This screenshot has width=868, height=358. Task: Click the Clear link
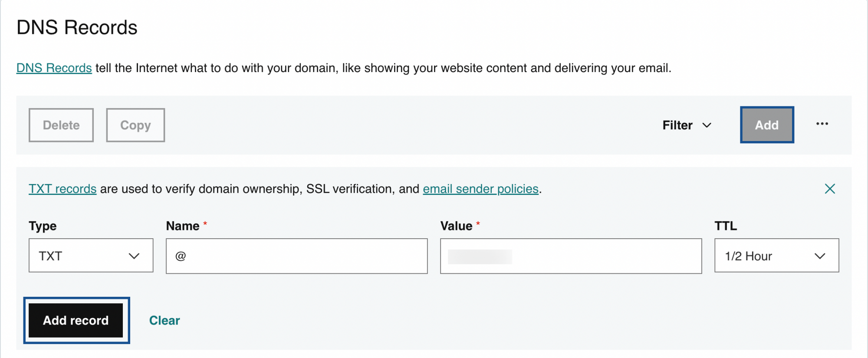pos(164,320)
